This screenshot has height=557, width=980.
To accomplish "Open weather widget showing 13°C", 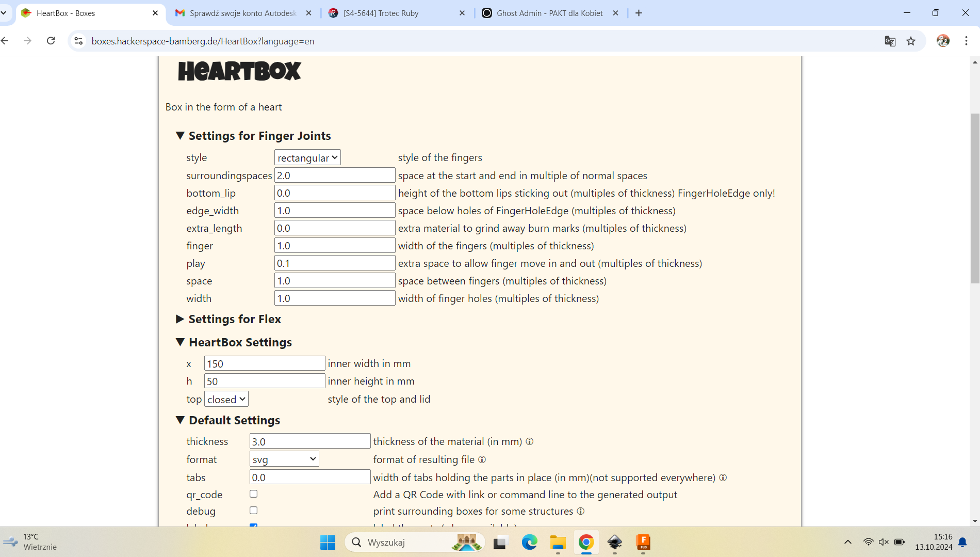I will [30, 542].
